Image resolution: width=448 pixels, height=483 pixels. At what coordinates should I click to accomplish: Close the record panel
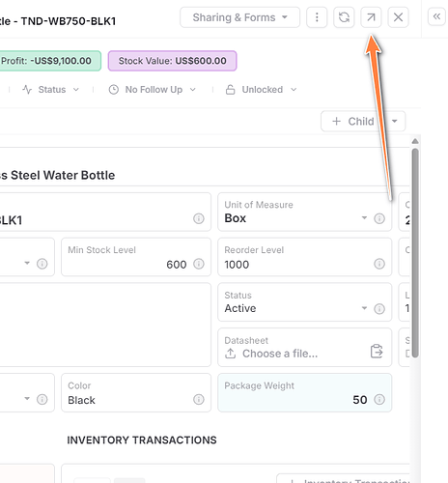398,17
